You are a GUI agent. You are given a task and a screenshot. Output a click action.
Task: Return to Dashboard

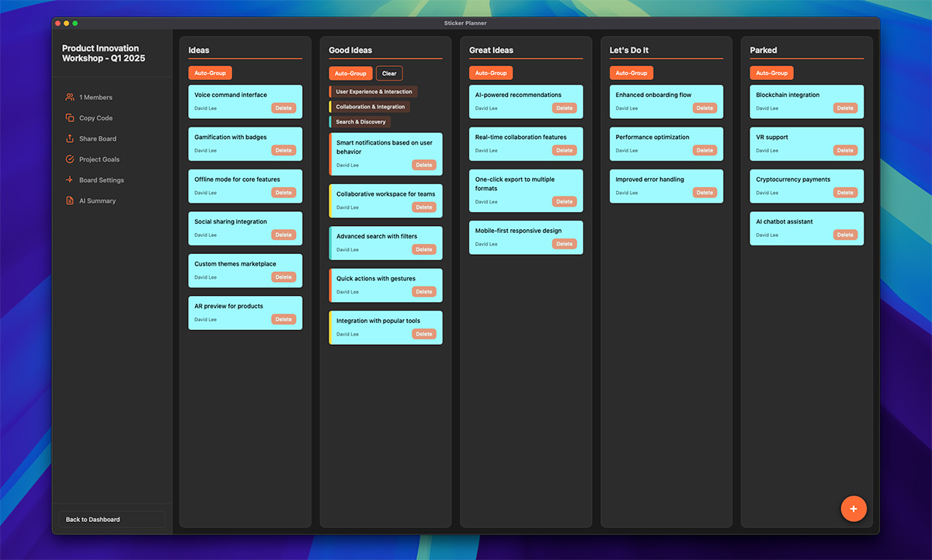pos(110,519)
